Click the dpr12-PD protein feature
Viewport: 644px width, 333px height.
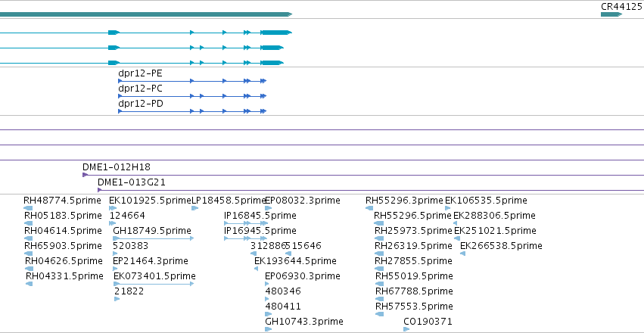pos(192,111)
